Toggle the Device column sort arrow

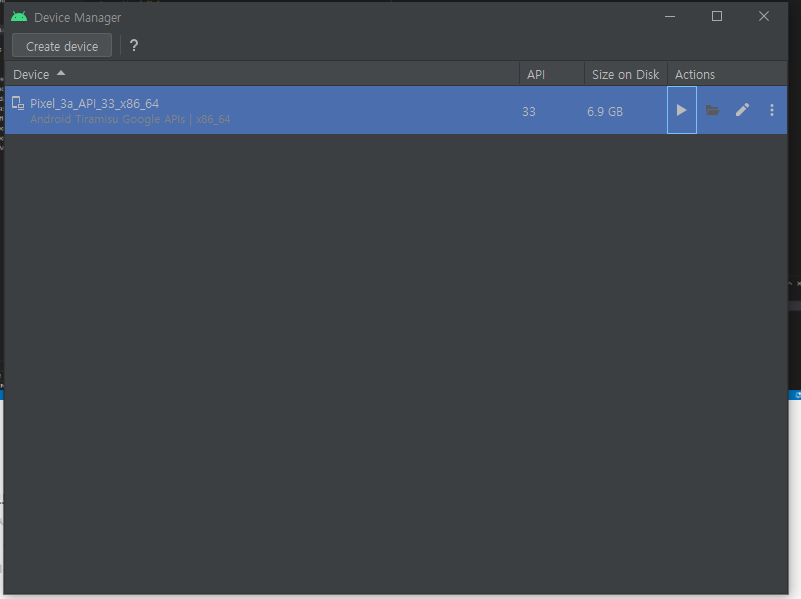click(x=61, y=74)
